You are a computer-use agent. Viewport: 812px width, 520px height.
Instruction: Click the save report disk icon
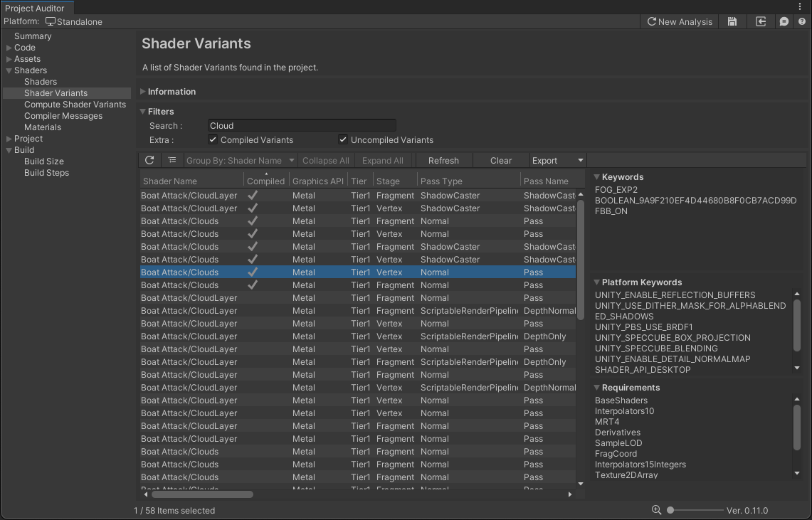coord(732,22)
